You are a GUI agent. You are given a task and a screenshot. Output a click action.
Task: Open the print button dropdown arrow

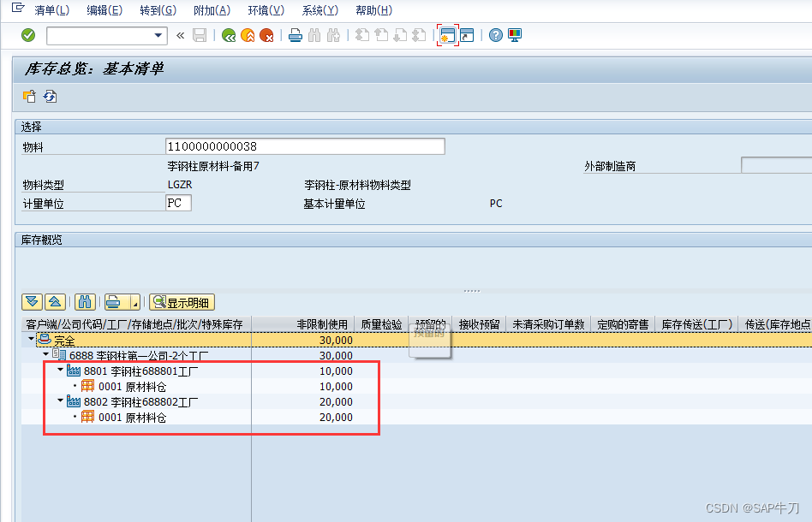coord(134,302)
